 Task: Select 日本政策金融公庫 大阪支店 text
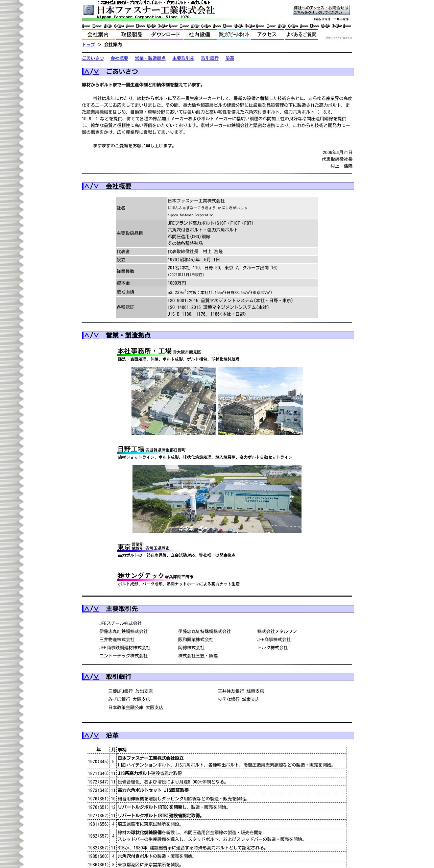[x=136, y=707]
